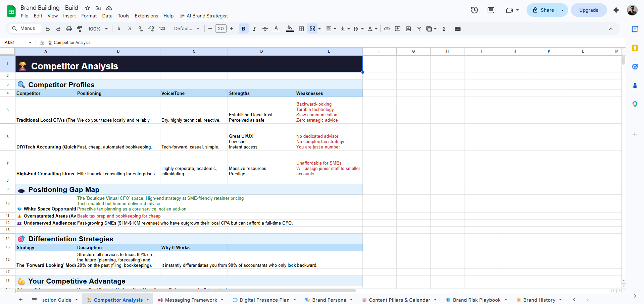Open vertical align dropdown
The width and height of the screenshot is (644, 304).
(345, 29)
